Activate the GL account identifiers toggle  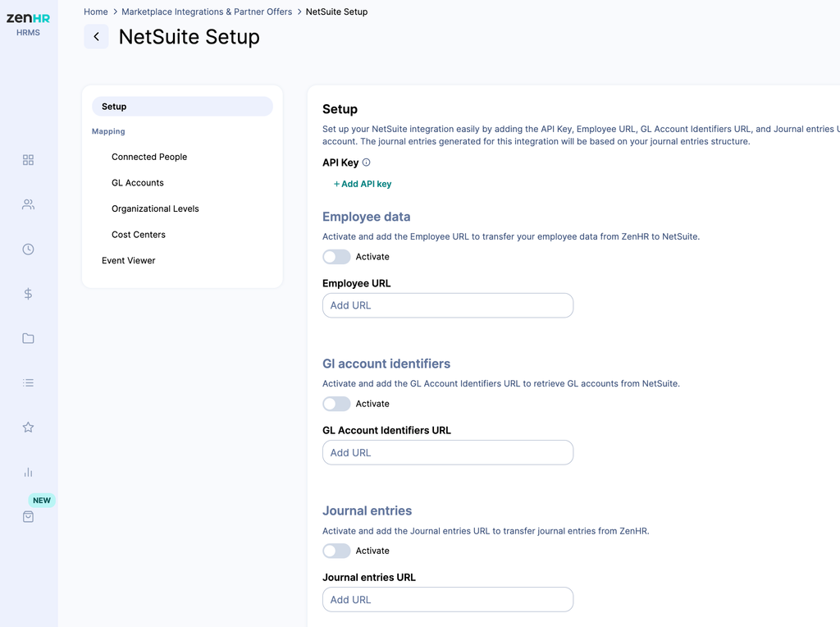point(336,404)
